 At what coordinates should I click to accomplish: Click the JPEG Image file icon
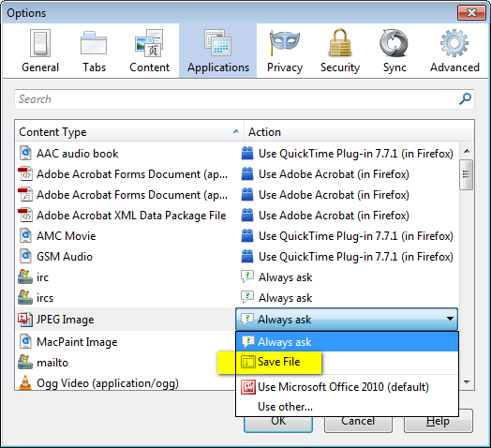tap(25, 319)
